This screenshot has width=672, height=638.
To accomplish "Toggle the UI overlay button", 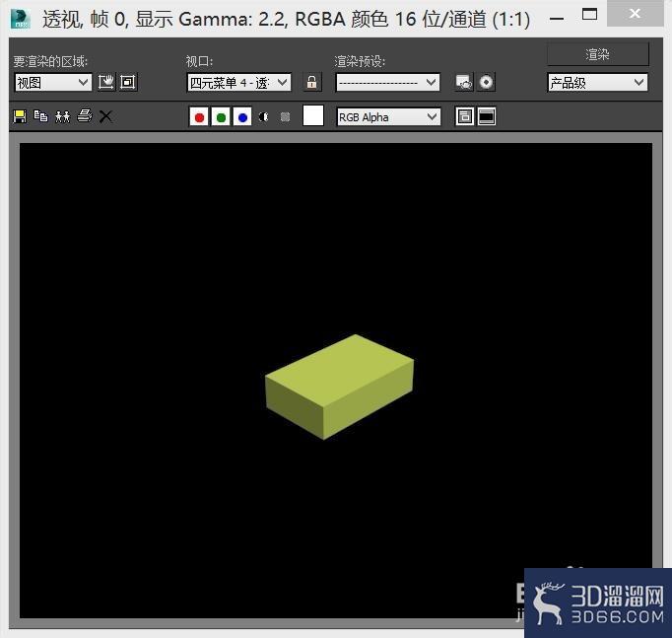I will click(464, 116).
